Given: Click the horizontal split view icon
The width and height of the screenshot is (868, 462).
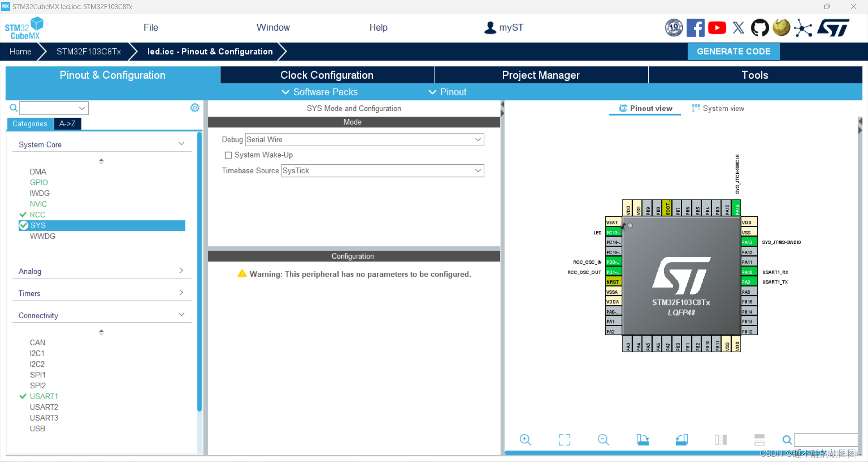Looking at the screenshot, I should click(759, 439).
